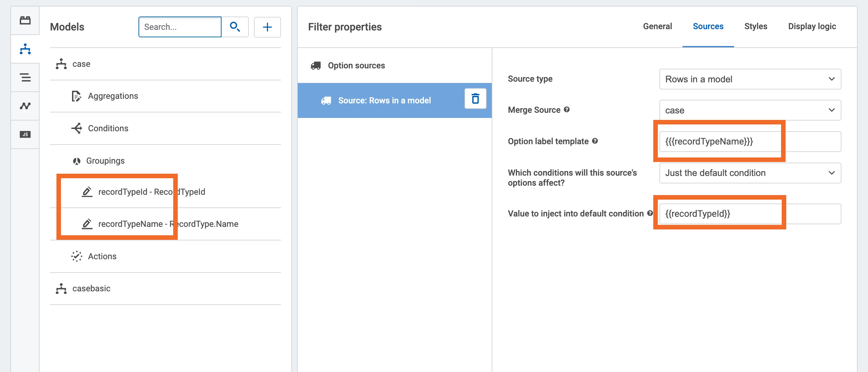Switch to the Display logic tab
The width and height of the screenshot is (868, 372).
tap(812, 26)
